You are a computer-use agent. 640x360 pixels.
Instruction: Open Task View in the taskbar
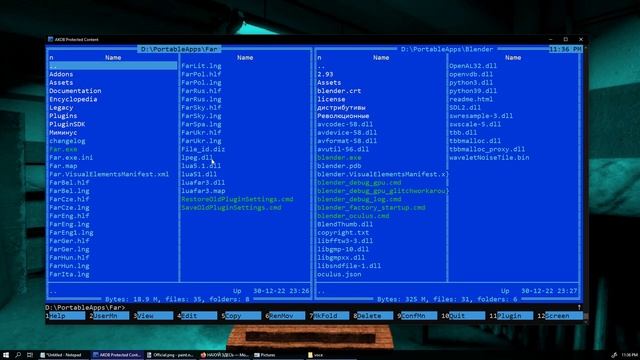tap(30, 355)
